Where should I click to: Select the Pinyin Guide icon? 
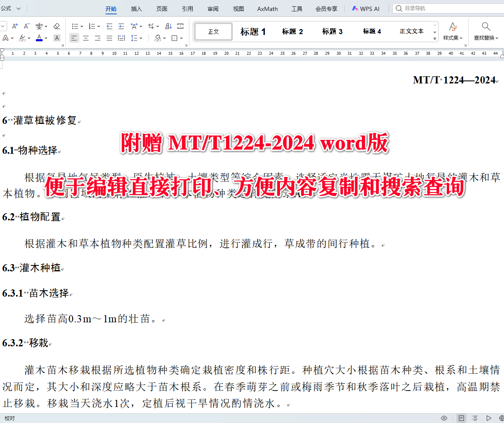(40, 26)
